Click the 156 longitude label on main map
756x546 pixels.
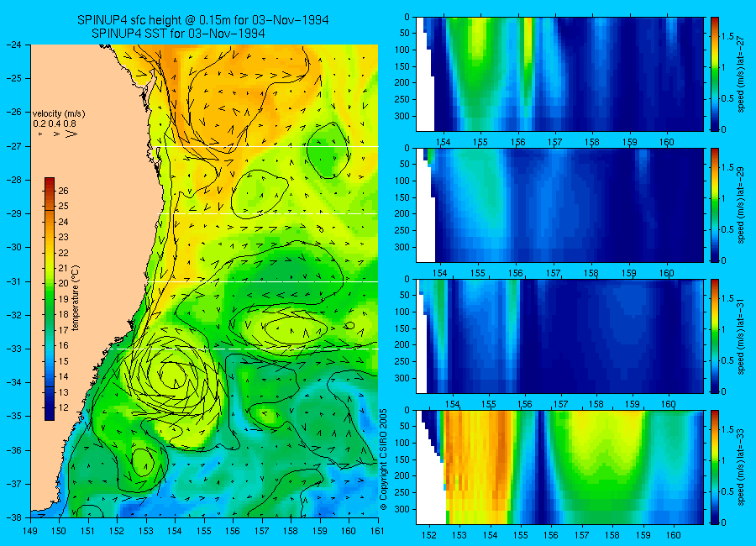[233, 531]
